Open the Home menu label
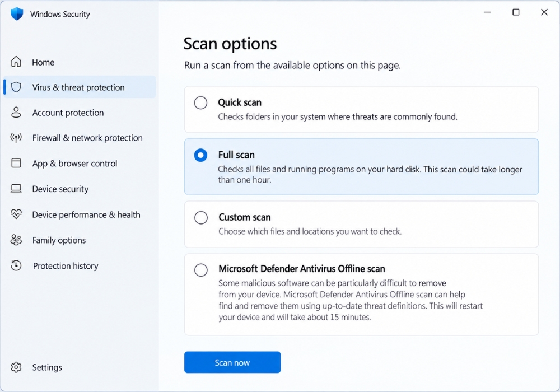Image resolution: width=560 pixels, height=392 pixels. tap(43, 63)
